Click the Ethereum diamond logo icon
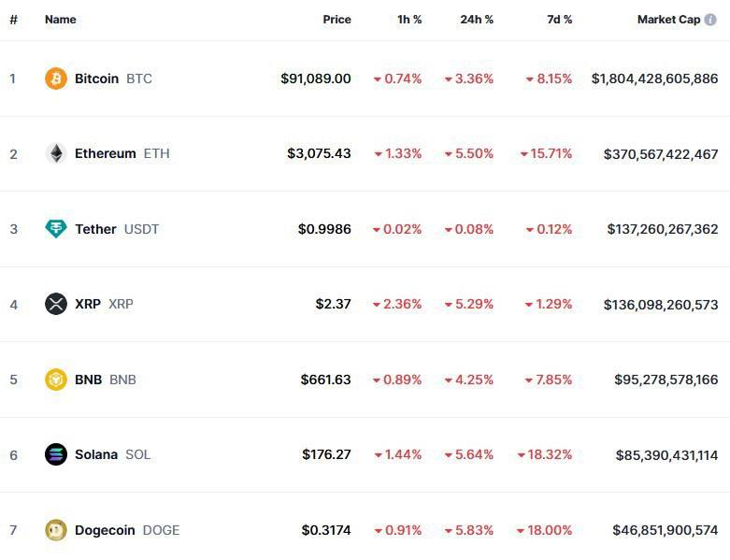 56,153
